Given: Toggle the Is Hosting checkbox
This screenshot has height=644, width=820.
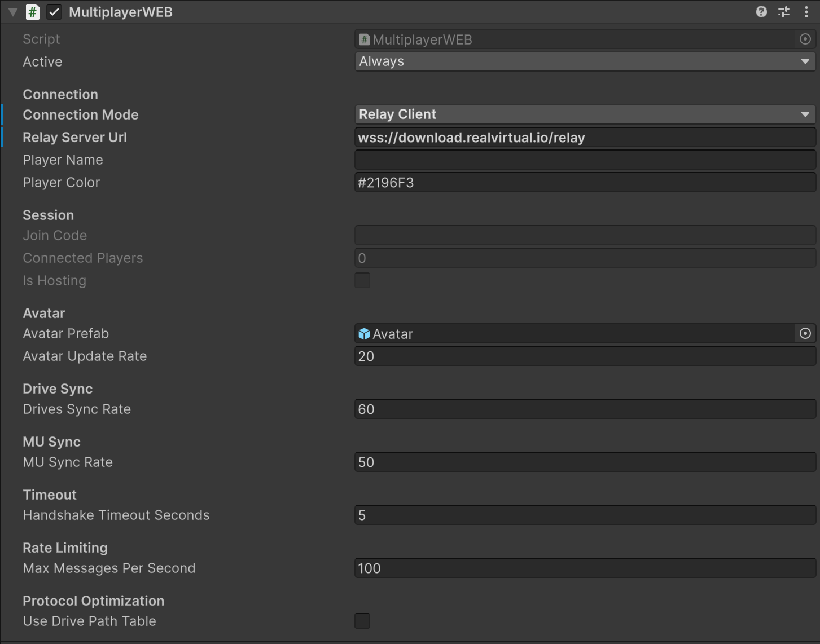Looking at the screenshot, I should pyautogui.click(x=362, y=280).
